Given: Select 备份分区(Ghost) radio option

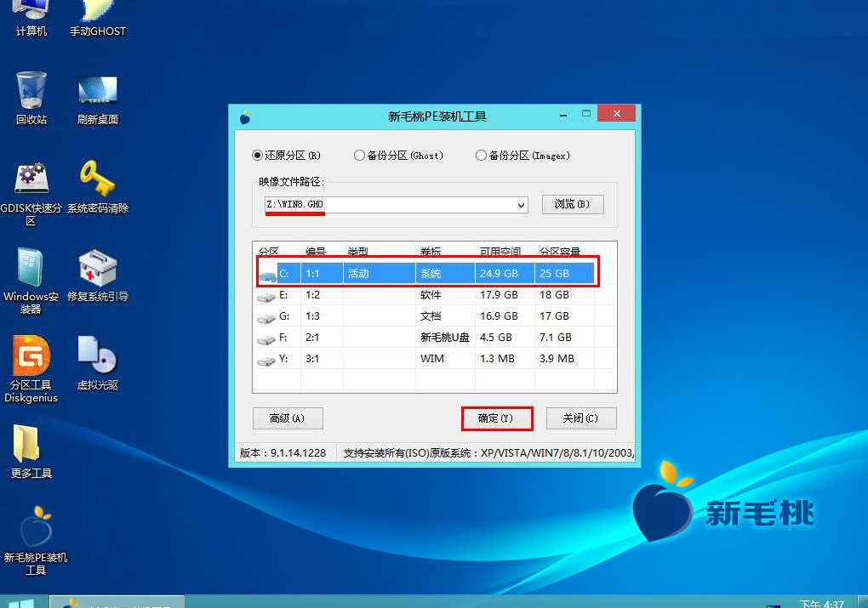Looking at the screenshot, I should pyautogui.click(x=398, y=156).
